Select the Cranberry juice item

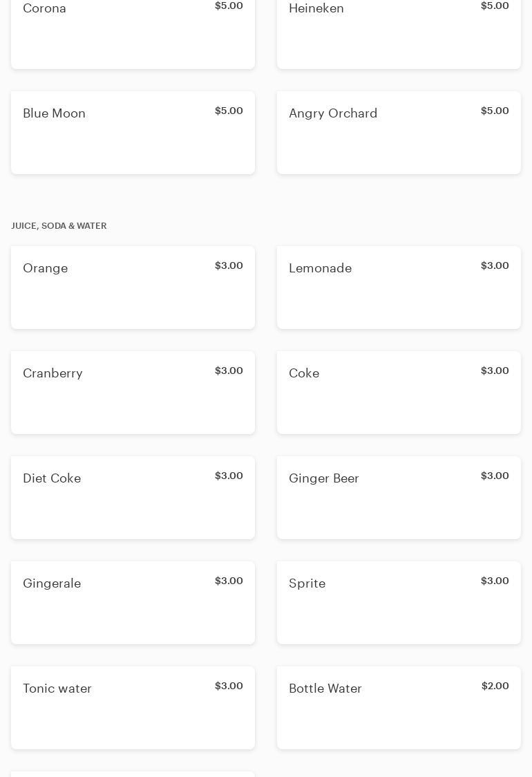click(x=133, y=393)
